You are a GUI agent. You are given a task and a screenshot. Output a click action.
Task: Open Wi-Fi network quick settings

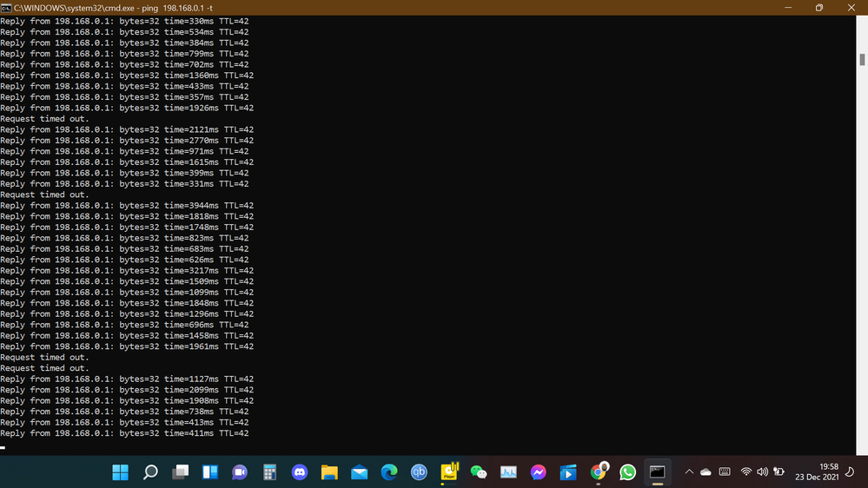745,472
